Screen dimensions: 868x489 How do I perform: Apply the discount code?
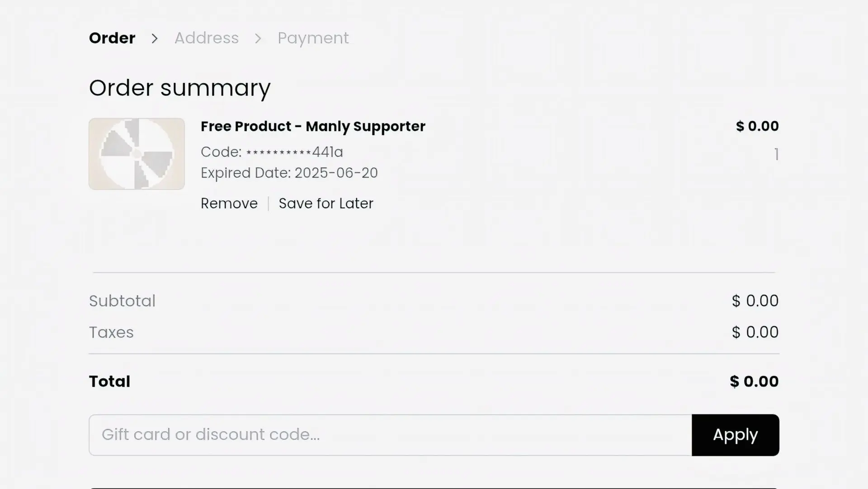[x=735, y=435]
